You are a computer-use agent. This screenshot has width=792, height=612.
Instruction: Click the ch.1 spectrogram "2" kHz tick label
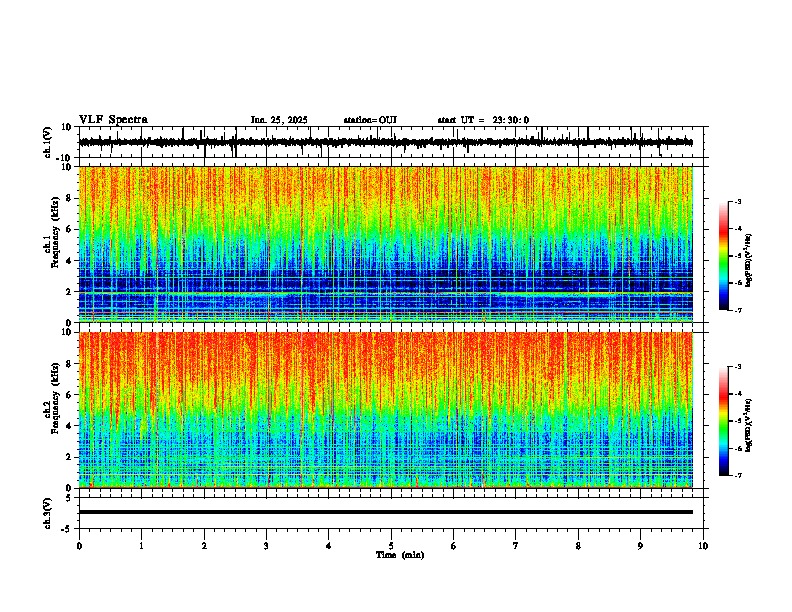pyautogui.click(x=69, y=291)
